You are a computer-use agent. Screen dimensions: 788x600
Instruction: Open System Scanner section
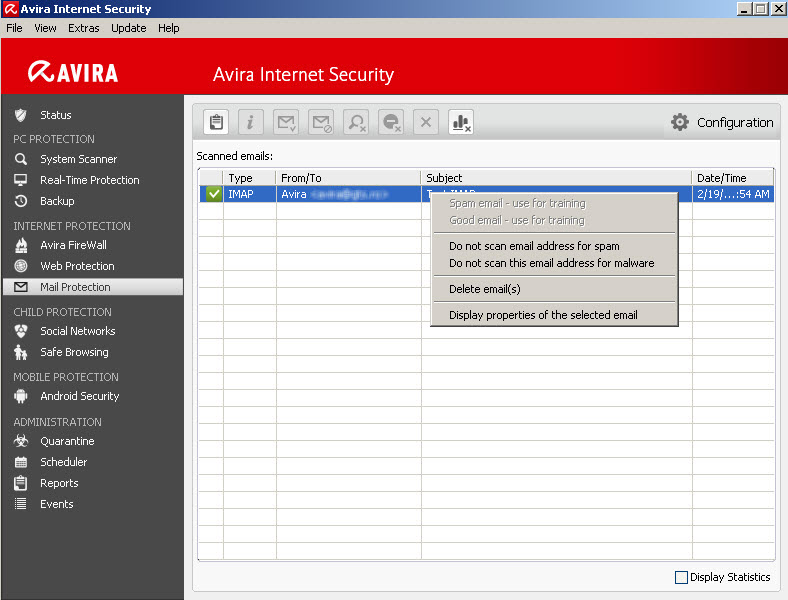[78, 159]
